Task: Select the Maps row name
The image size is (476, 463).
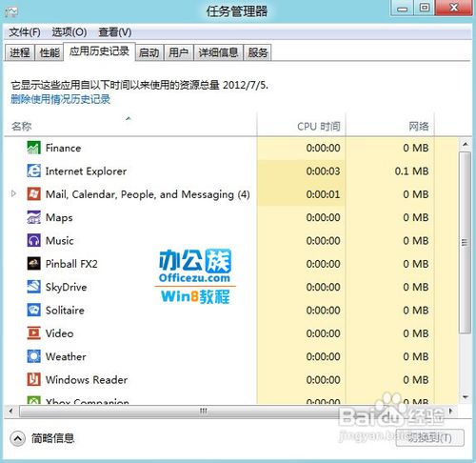Action: point(59,218)
